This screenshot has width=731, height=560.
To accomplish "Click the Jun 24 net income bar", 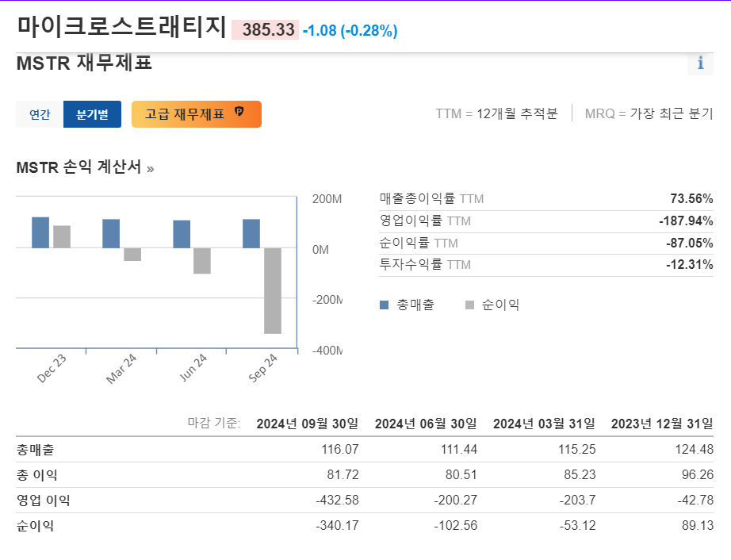I will click(x=202, y=261).
